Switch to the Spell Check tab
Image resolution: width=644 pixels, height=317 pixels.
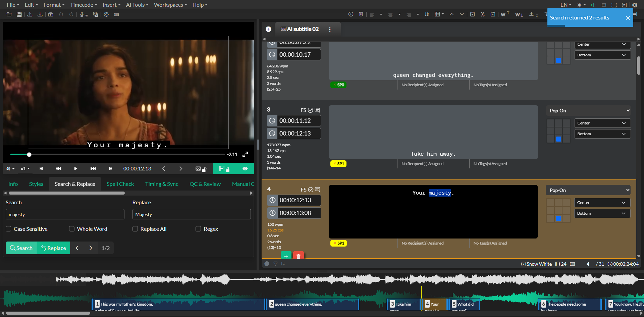coord(120,184)
